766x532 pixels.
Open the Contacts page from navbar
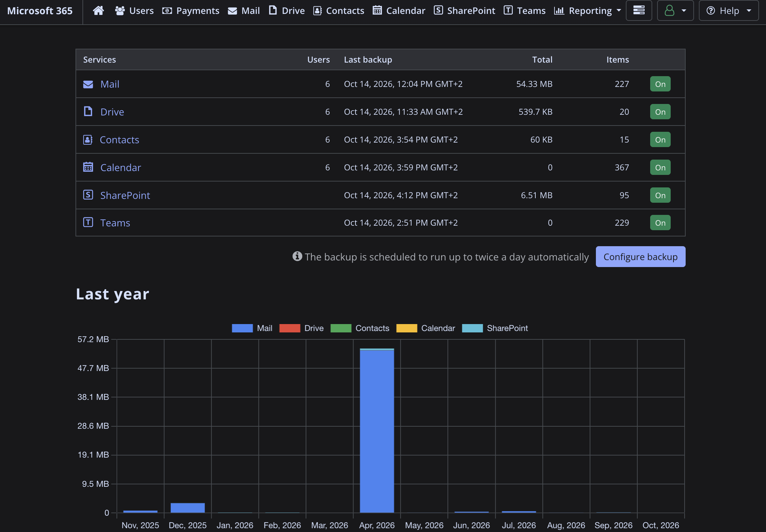pyautogui.click(x=339, y=11)
